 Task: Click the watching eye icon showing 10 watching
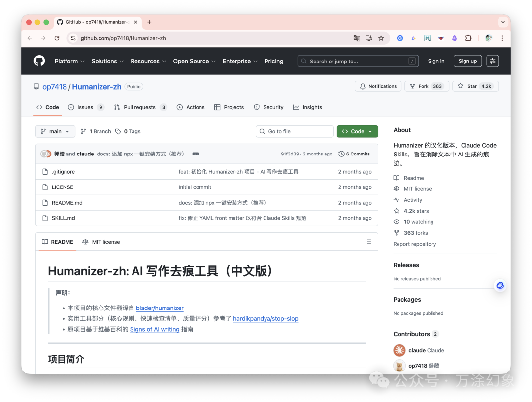396,221
